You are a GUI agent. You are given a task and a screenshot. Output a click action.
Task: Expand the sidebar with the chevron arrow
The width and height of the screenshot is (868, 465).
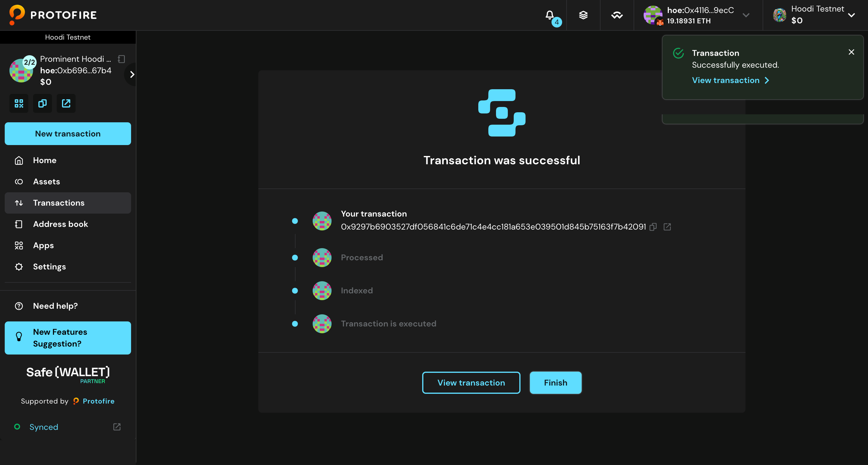[x=132, y=74]
